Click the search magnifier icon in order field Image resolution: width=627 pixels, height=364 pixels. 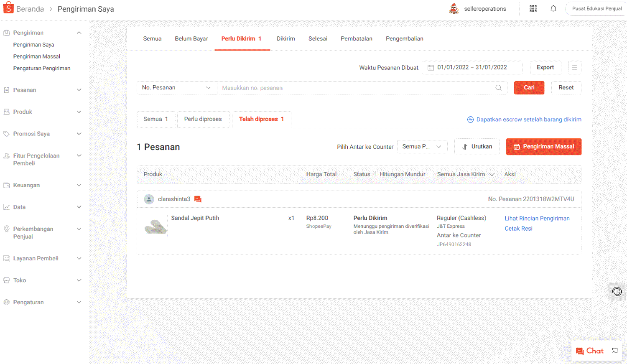click(x=498, y=88)
